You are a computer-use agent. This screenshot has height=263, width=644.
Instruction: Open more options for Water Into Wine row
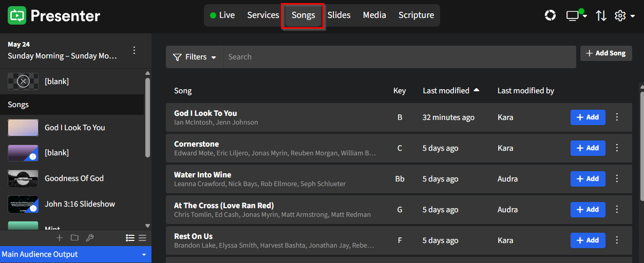pos(617,179)
